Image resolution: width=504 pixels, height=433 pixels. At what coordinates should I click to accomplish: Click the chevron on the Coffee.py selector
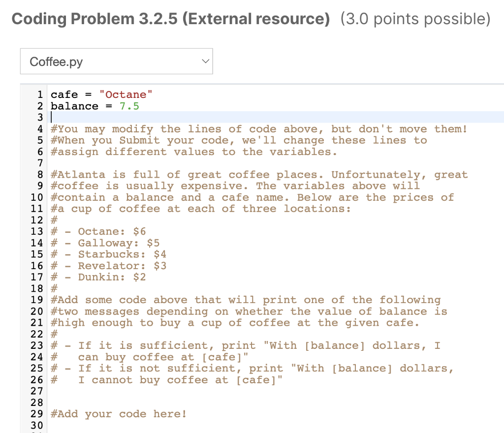pos(205,61)
